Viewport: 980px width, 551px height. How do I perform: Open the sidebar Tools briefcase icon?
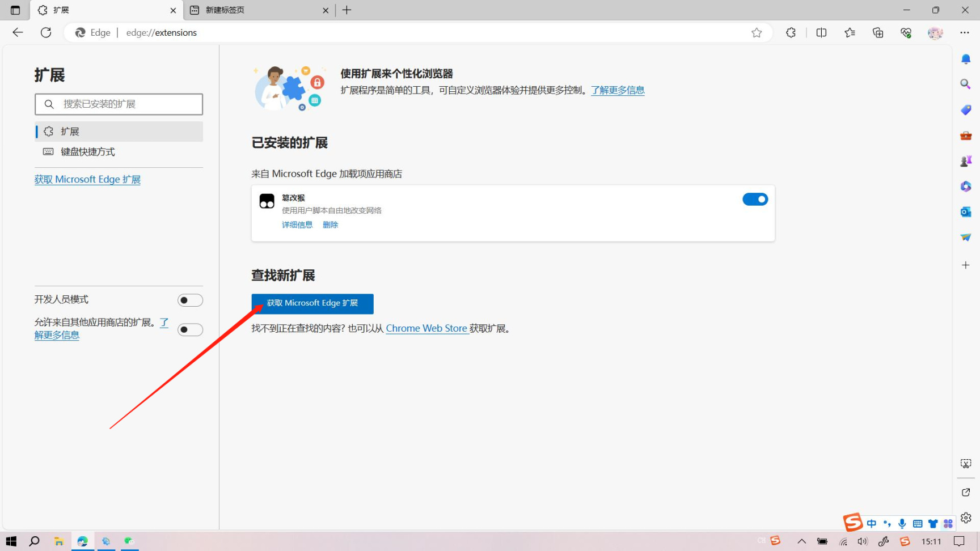pyautogui.click(x=966, y=135)
